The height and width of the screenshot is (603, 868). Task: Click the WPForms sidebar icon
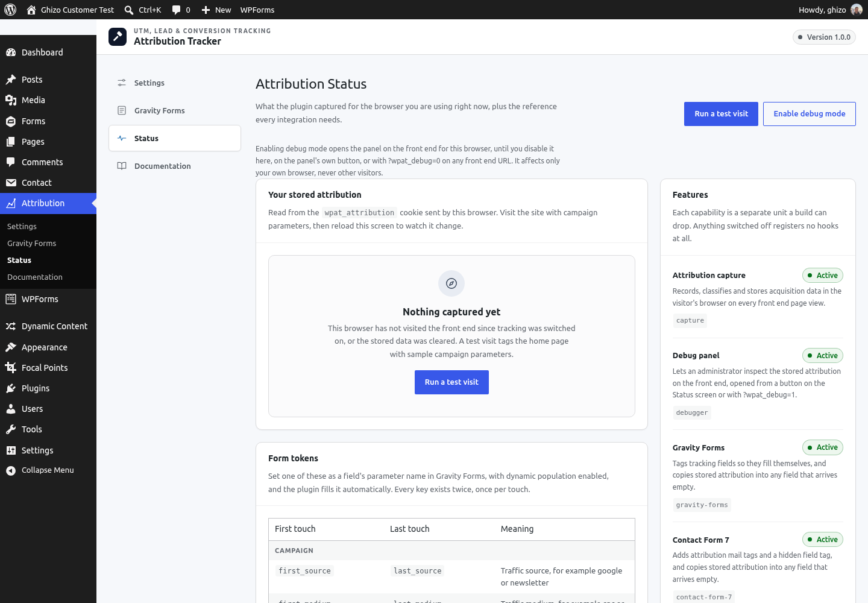pyautogui.click(x=11, y=299)
